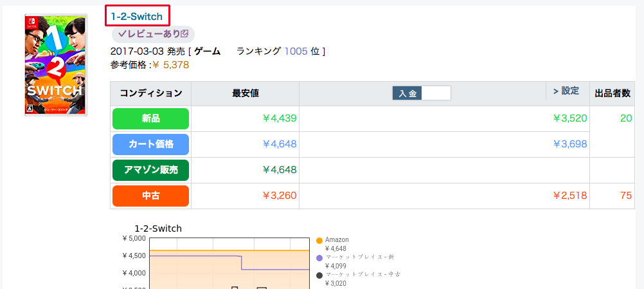
Task: Click the used seller count 75
Action: click(626, 196)
